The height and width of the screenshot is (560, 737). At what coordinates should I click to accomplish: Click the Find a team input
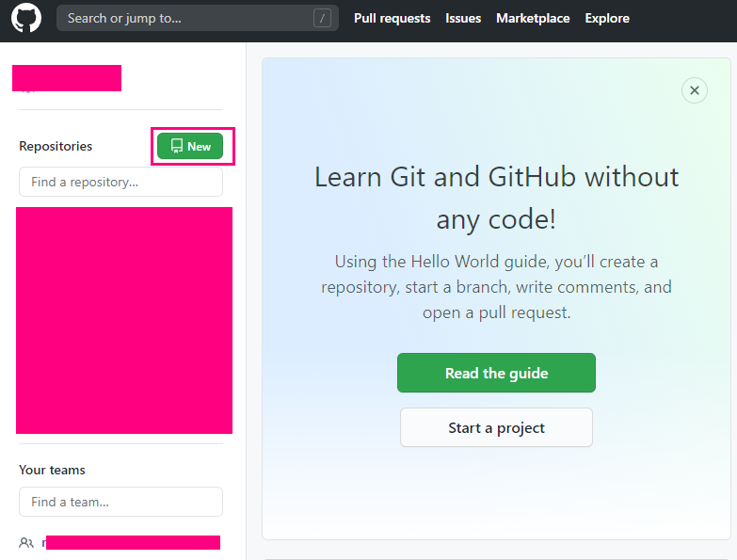tap(120, 502)
